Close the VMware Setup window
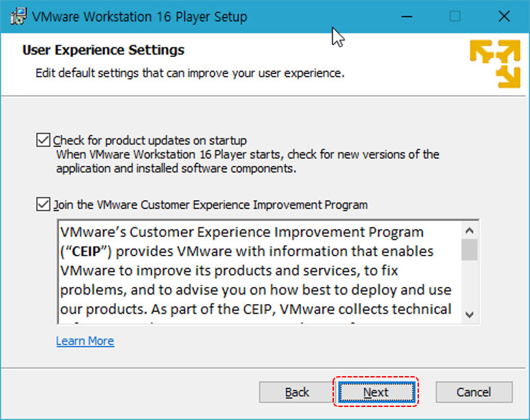 504,16
